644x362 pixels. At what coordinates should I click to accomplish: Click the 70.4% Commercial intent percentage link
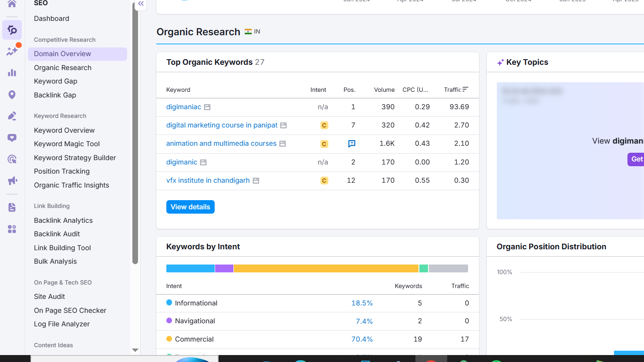[362, 339]
